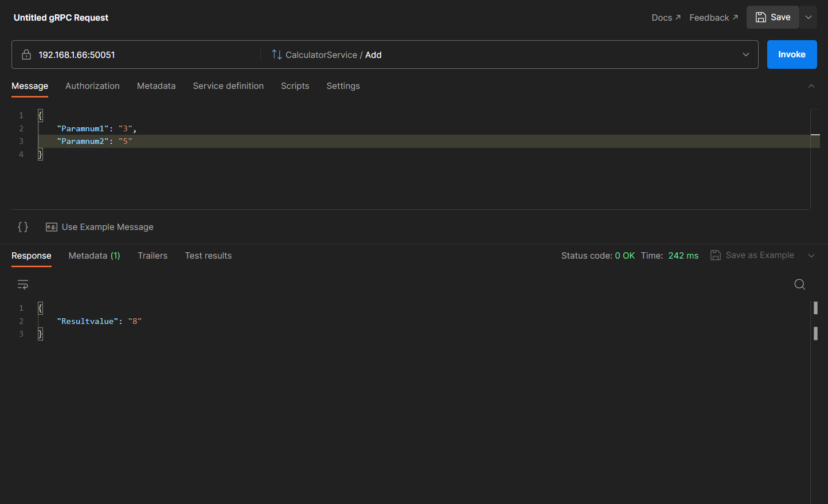Expand the Save options dropdown arrow
This screenshot has width=828, height=504.
click(x=809, y=17)
